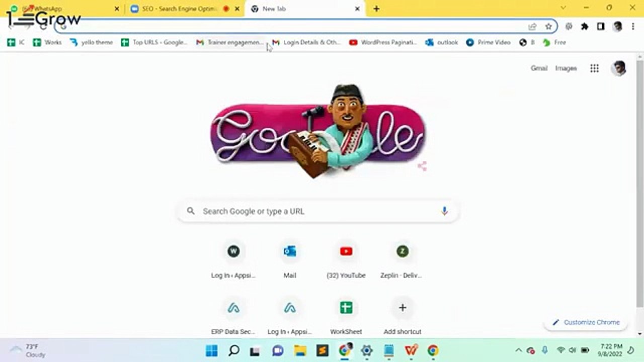Open the Log In shortcut with W icon
This screenshot has height=362, width=644.
[x=233, y=260]
